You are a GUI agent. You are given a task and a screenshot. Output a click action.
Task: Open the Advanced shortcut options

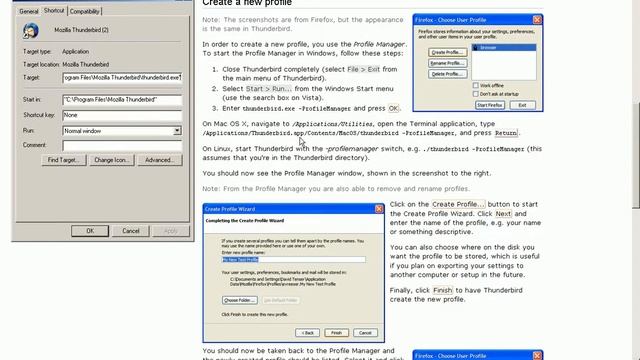tap(160, 160)
